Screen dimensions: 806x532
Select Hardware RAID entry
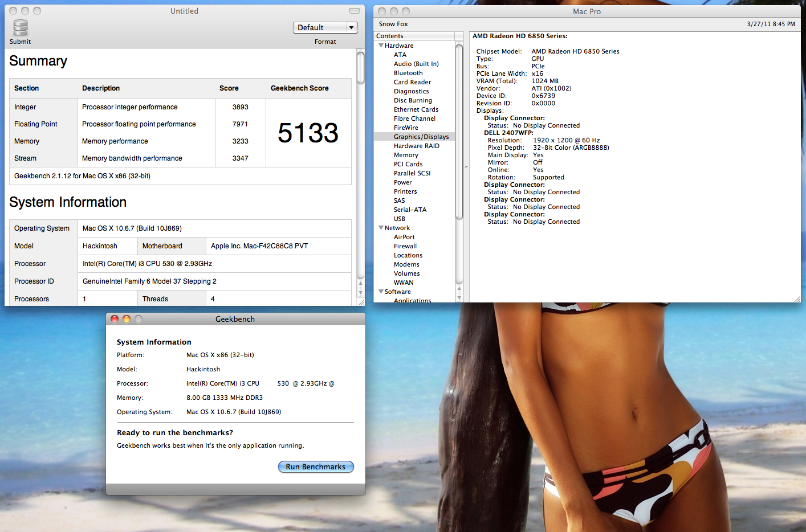(x=417, y=146)
